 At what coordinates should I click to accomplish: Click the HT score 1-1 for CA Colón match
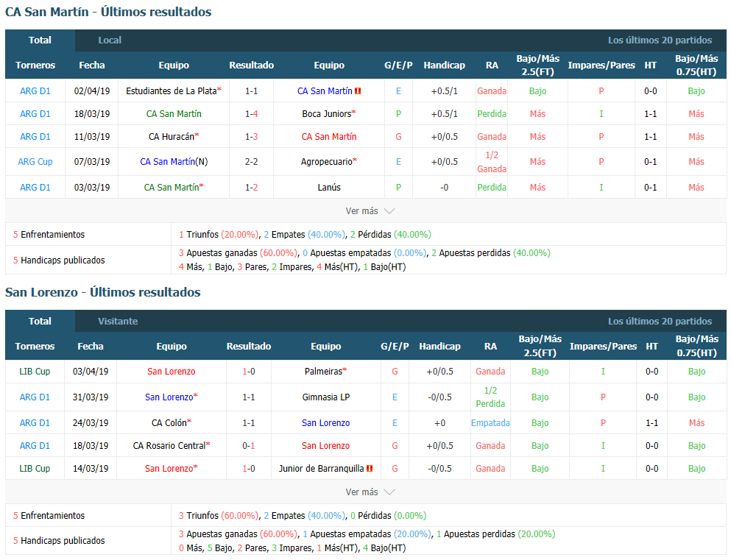(651, 423)
